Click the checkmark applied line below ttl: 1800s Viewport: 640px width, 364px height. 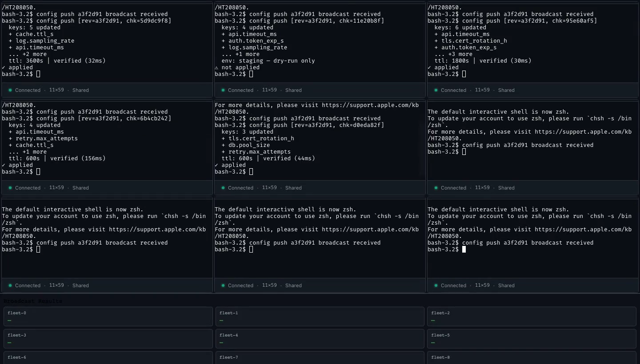click(443, 67)
